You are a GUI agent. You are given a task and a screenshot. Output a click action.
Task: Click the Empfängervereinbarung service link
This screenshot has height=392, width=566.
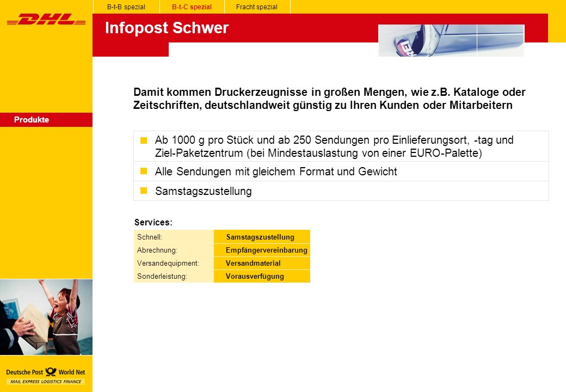tap(262, 250)
